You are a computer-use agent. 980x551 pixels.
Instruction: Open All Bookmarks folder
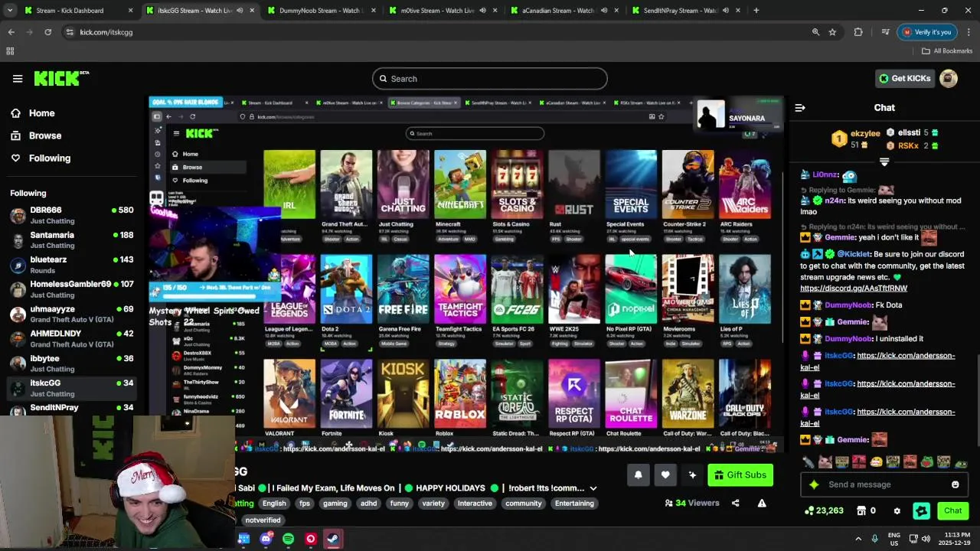947,51
